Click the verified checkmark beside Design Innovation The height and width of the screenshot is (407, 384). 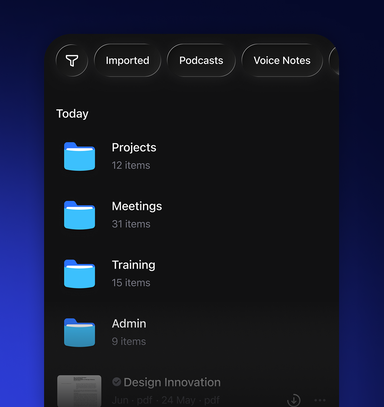click(x=117, y=382)
